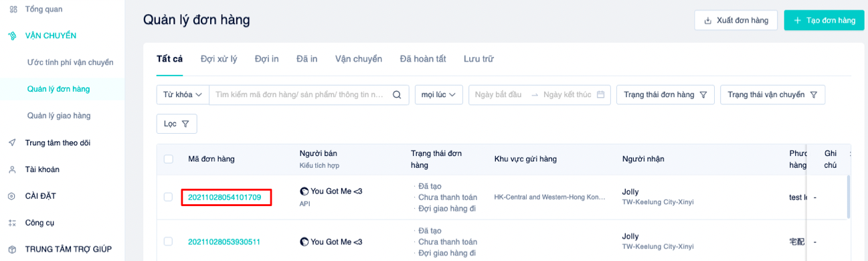Click the Ngày bắt đầu date field
The width and height of the screenshot is (868, 261).
coord(498,95)
